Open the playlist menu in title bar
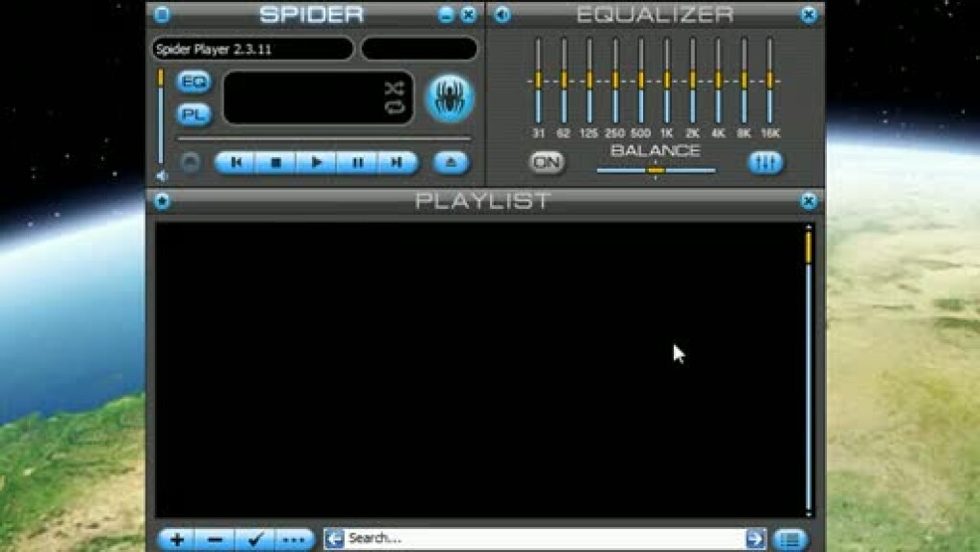This screenshot has height=552, width=980. click(x=162, y=201)
